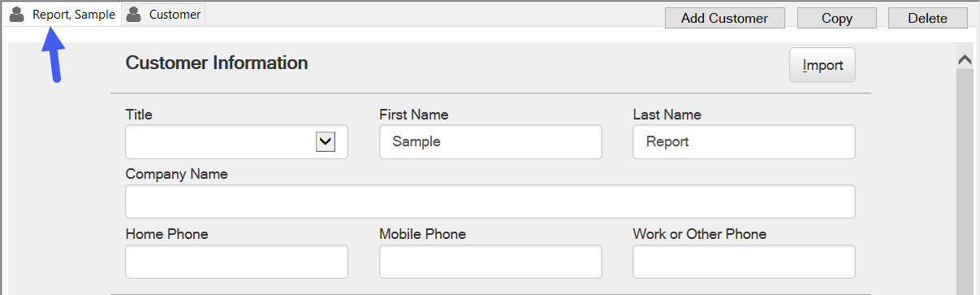
Task: Focus the Last Name field
Action: (744, 141)
